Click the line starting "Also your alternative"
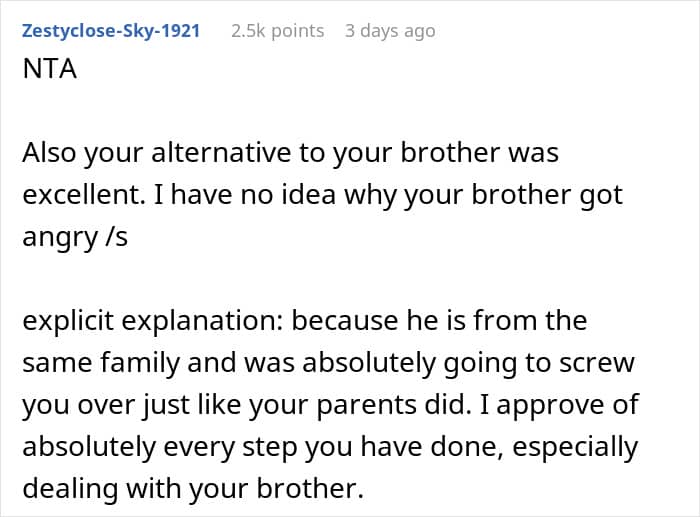This screenshot has height=517, width=700. pos(290,156)
